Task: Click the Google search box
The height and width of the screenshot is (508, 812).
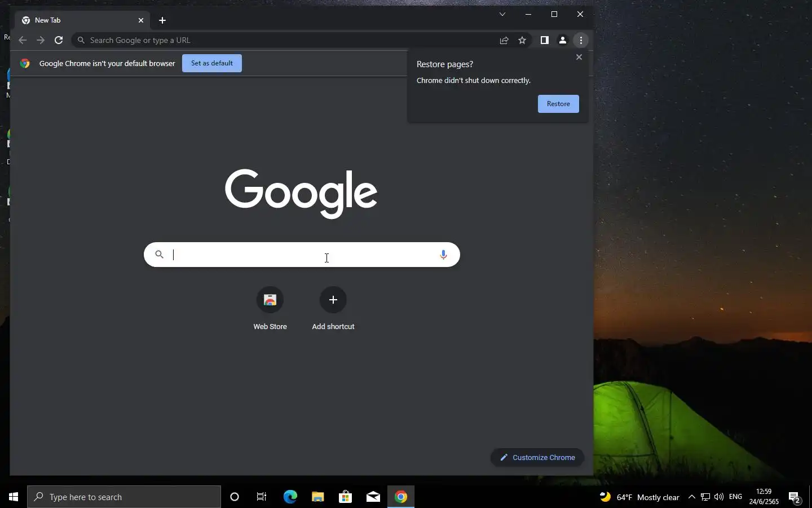Action: coord(302,255)
